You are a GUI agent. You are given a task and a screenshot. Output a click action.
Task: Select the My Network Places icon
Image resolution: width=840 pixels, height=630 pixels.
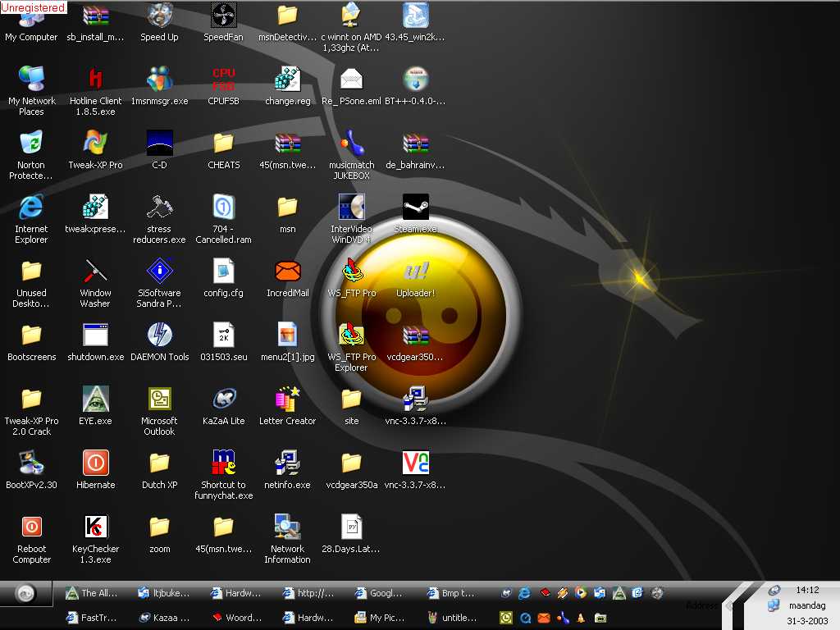pyautogui.click(x=31, y=80)
